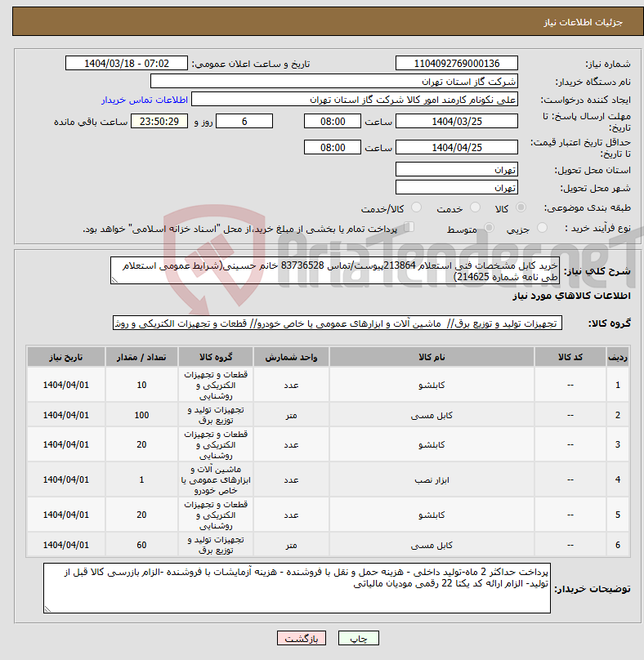Click quantity 10 in row 1
This screenshot has height=660, width=644.
pos(141,386)
